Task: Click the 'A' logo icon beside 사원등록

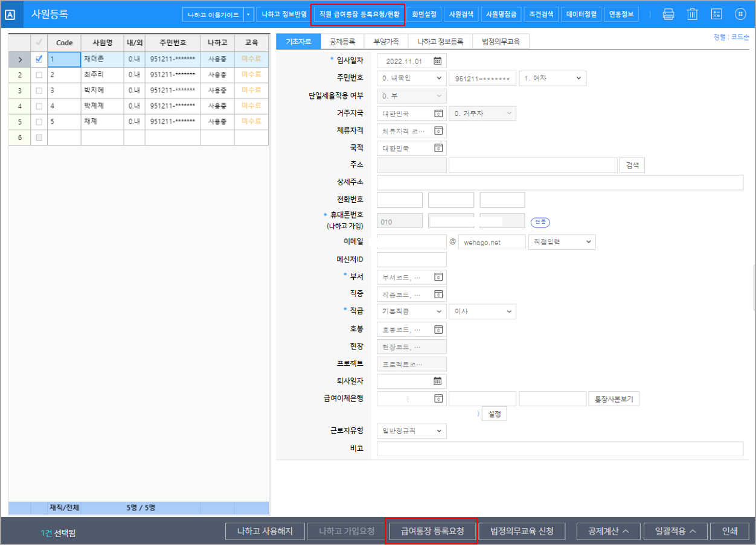Action: (10, 14)
